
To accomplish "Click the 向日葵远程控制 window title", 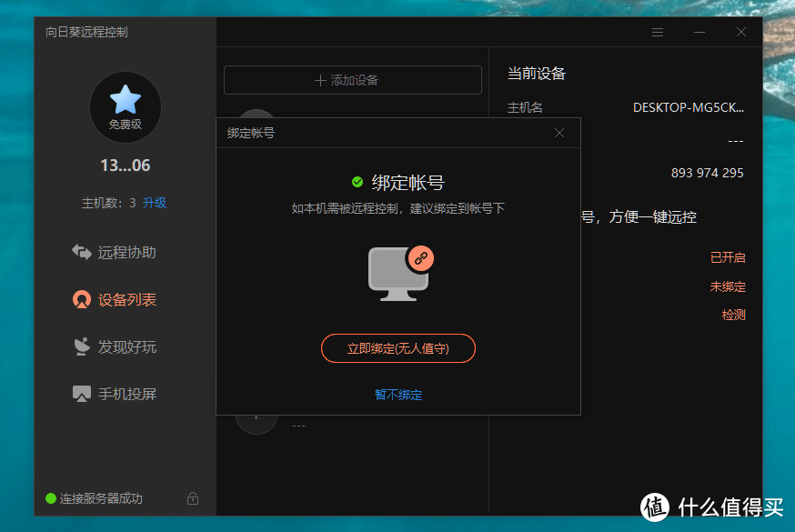I will 86,32.
